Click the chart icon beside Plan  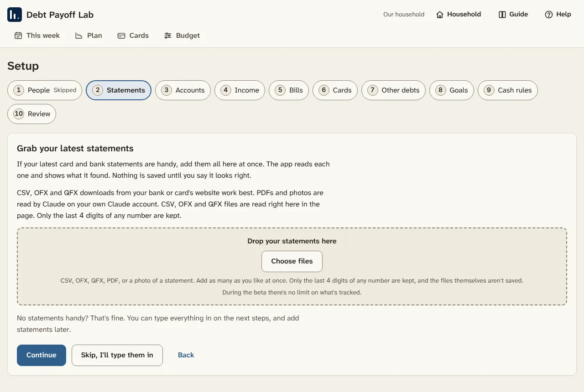click(x=79, y=36)
